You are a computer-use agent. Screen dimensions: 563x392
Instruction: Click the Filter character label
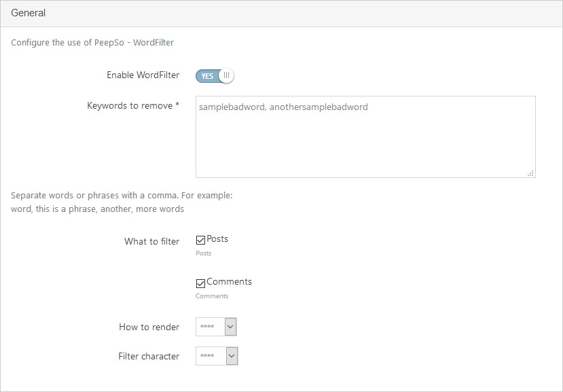tap(149, 356)
